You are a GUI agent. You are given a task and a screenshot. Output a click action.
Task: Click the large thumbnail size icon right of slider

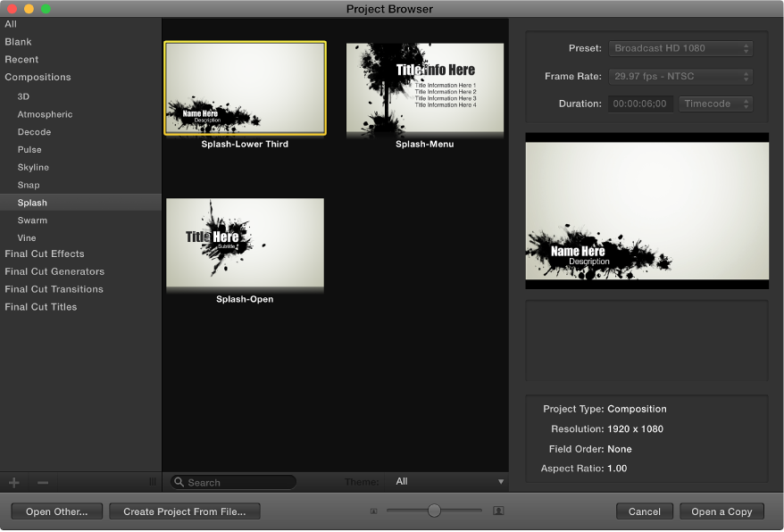pos(496,511)
